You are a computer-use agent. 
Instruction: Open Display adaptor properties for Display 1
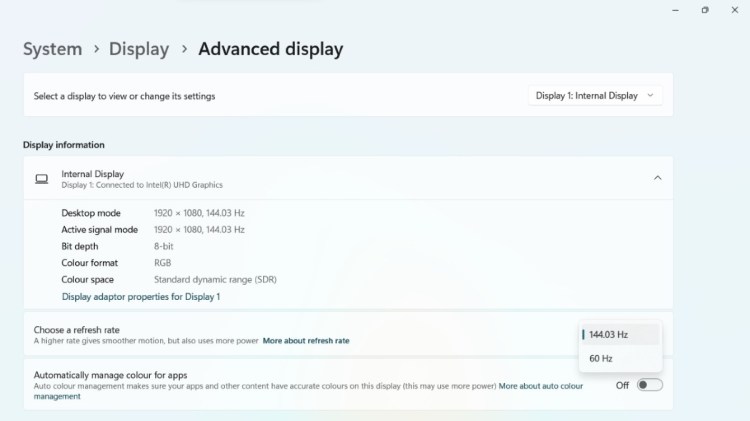[x=141, y=297]
